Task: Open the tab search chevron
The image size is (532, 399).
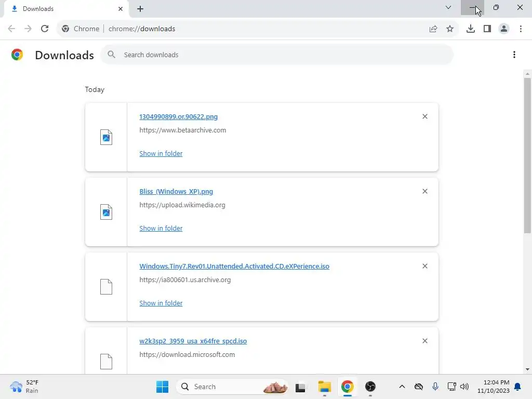Action: [448, 7]
